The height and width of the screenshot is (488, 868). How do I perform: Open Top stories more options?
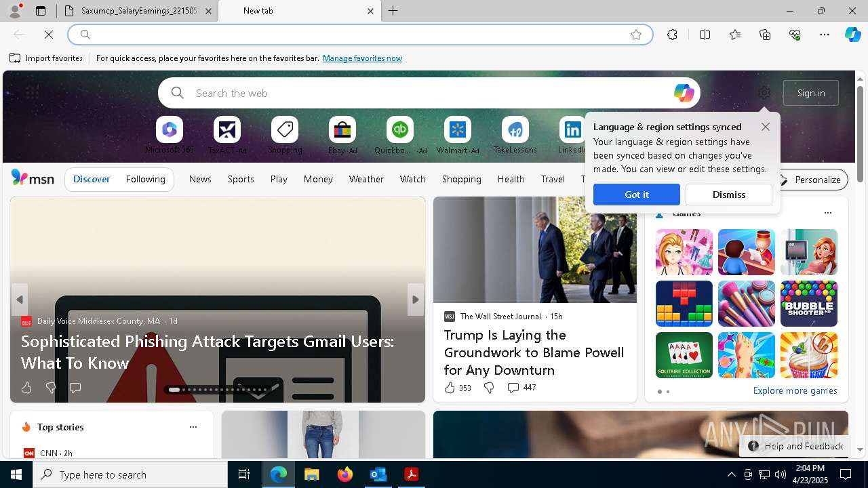coord(193,427)
